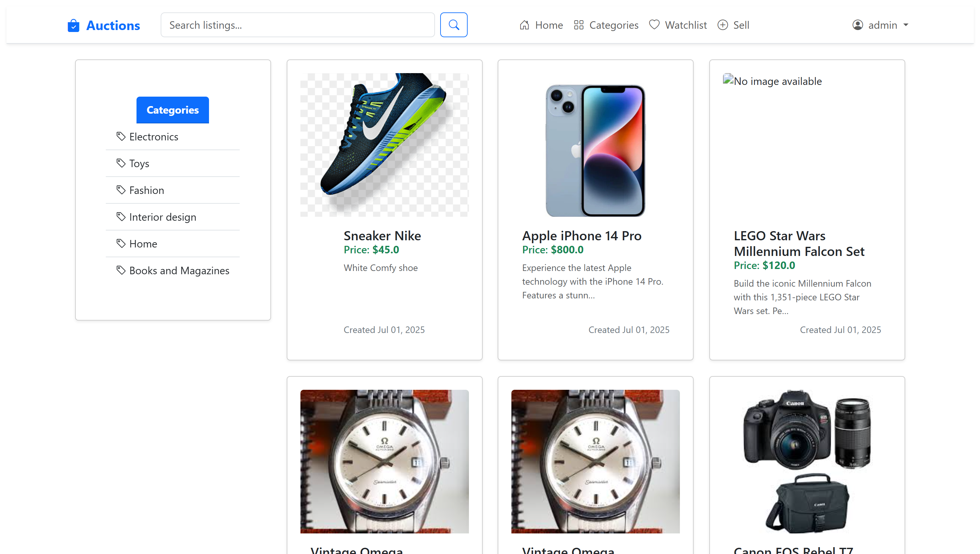Select the house icon beside Home
The width and height of the screenshot is (980, 554).
[x=524, y=25]
